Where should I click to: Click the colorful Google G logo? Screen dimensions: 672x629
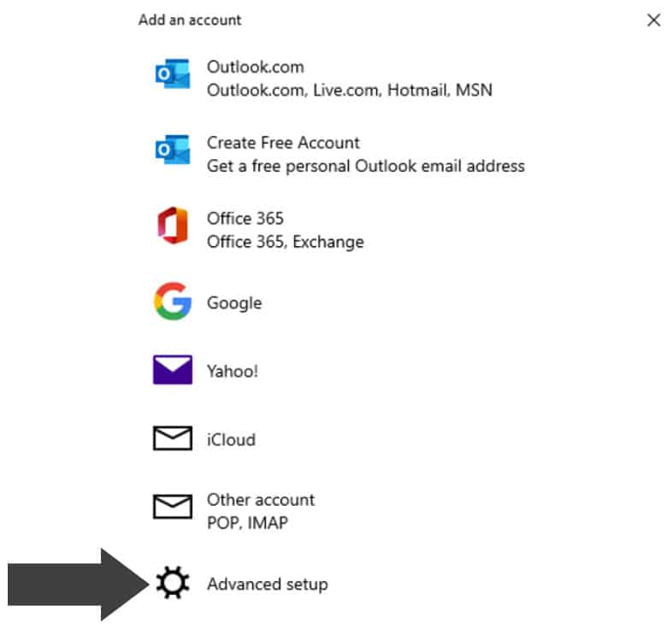[172, 302]
